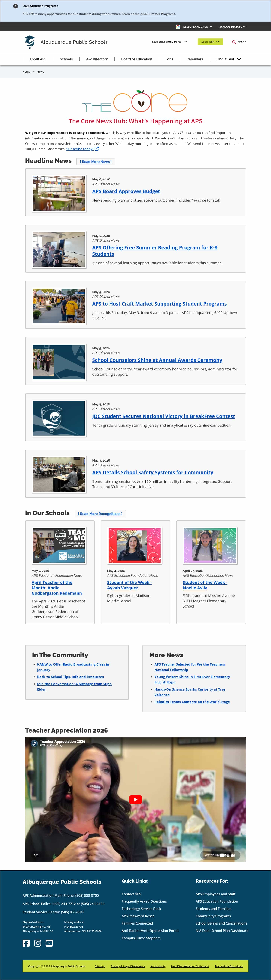Open the APS Board Approves Budget article

tap(126, 191)
